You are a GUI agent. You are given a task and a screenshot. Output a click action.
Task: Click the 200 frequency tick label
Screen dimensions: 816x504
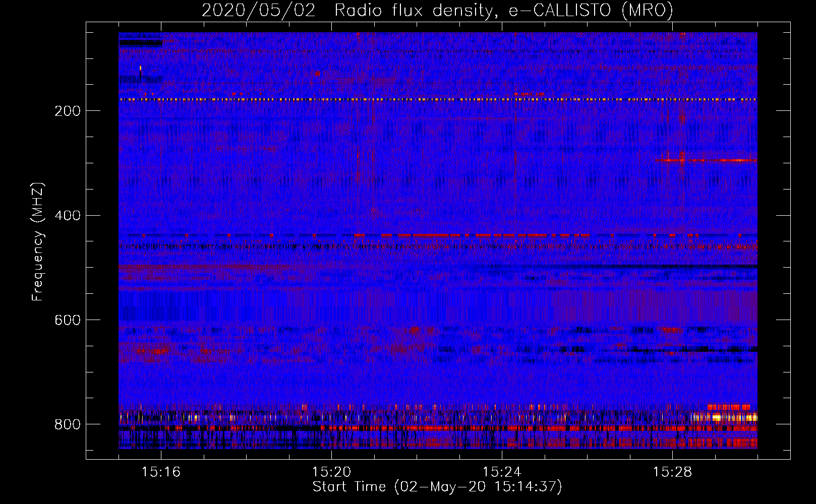[x=68, y=111]
